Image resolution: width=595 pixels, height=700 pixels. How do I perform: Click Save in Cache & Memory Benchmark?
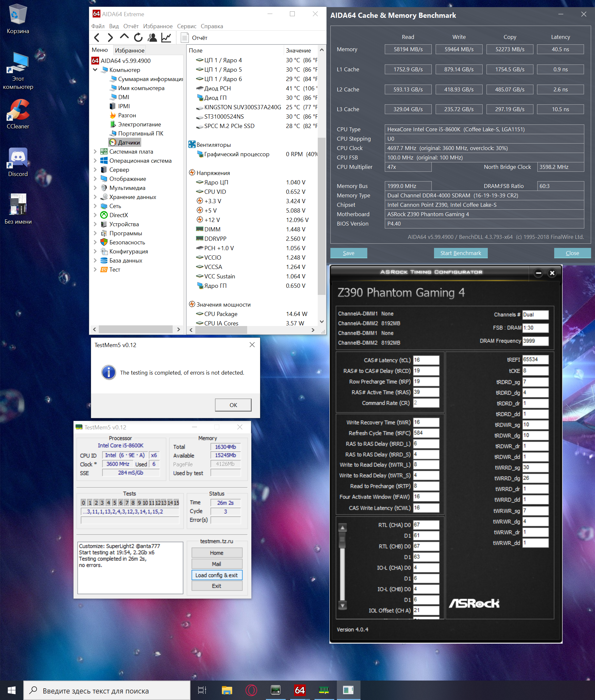349,253
